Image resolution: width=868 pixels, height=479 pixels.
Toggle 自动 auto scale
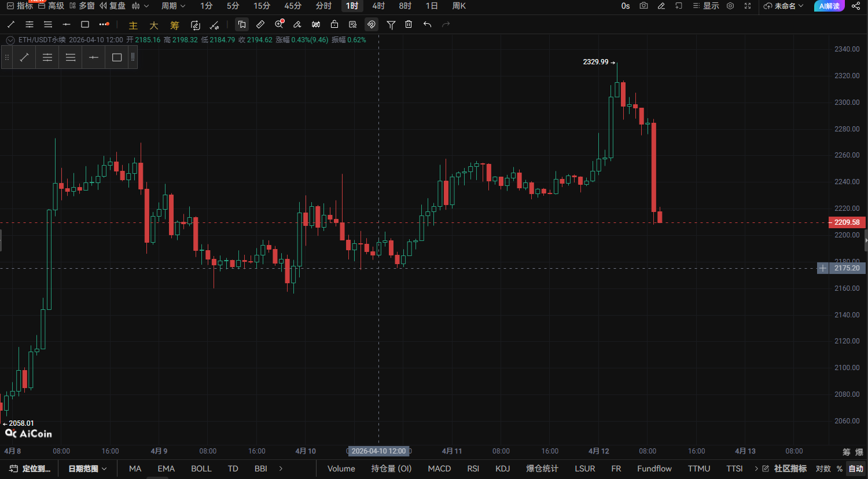tap(856, 469)
